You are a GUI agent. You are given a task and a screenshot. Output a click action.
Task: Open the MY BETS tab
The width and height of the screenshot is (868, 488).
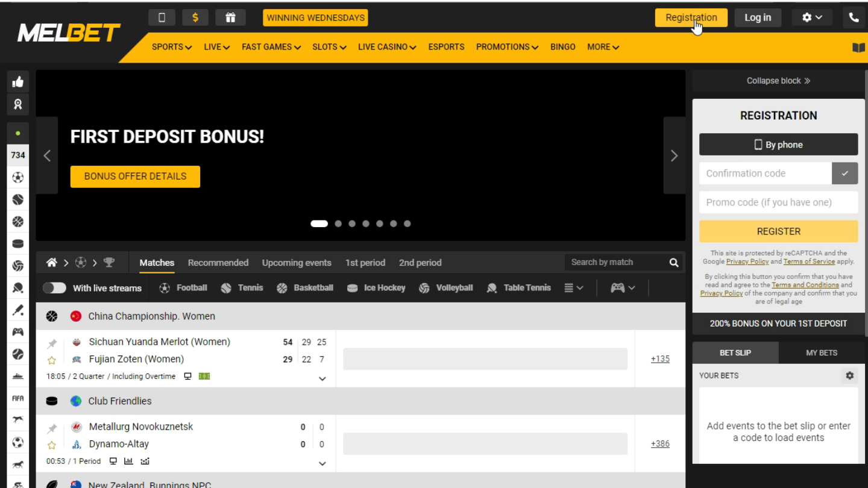pos(822,352)
